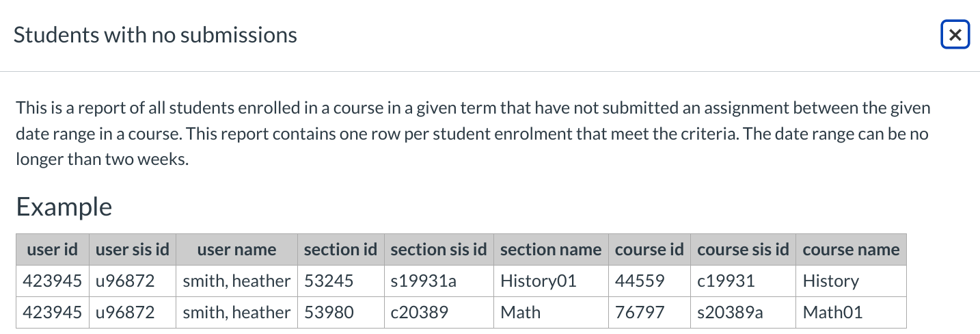Click the "Example" heading
The image size is (980, 334).
click(64, 206)
